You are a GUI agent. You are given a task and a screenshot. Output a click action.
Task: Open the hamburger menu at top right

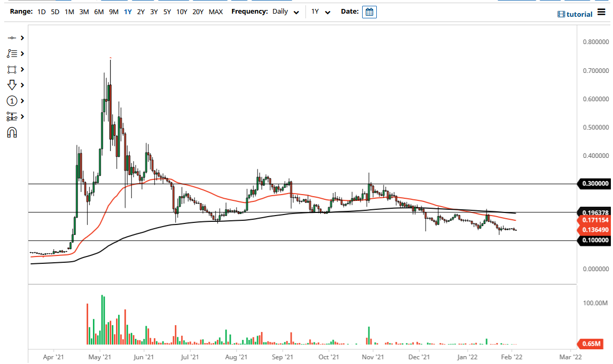point(603,13)
